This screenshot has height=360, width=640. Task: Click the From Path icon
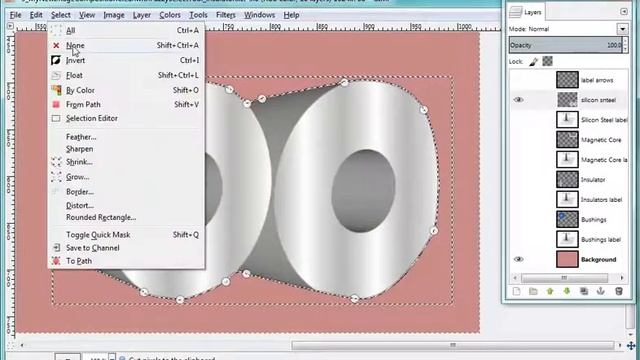coord(56,104)
